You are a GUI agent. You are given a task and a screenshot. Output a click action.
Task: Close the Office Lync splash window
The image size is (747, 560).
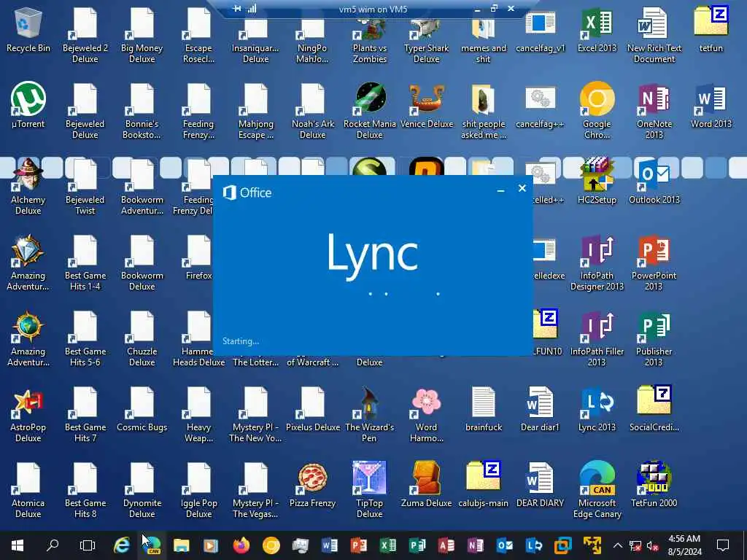(522, 189)
